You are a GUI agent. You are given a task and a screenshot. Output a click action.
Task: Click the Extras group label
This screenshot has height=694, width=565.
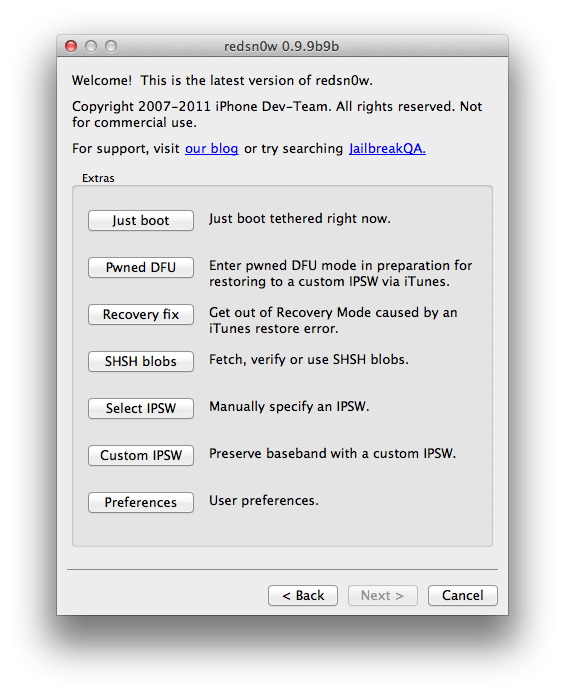point(98,178)
